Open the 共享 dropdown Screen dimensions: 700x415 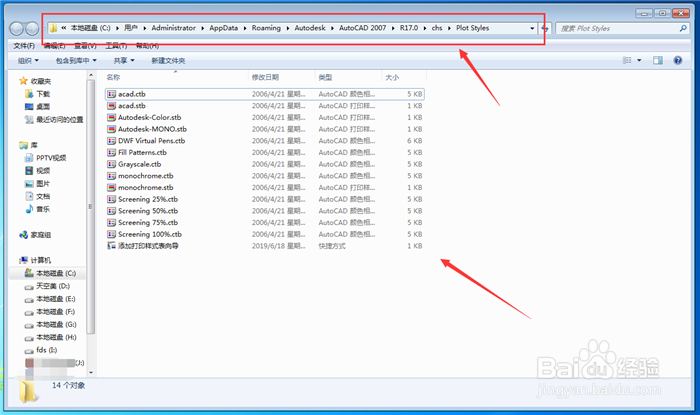click(124, 60)
